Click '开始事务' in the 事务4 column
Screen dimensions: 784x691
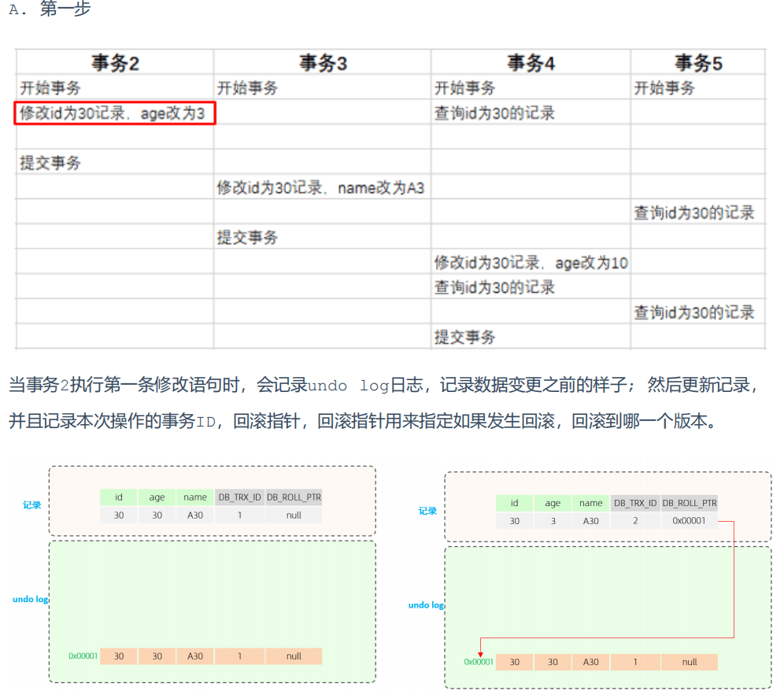point(464,88)
